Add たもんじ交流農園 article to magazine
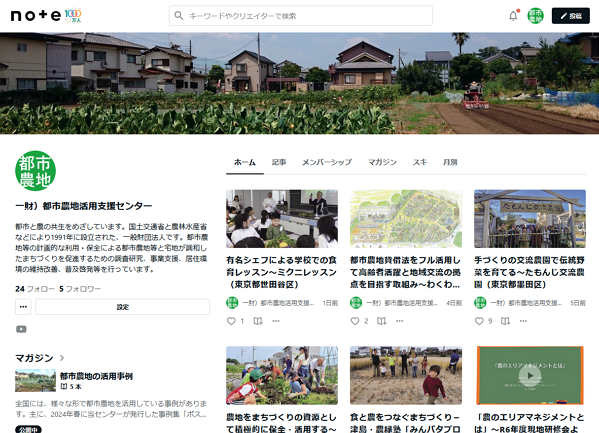Image resolution: width=599 pixels, height=433 pixels. [x=505, y=321]
